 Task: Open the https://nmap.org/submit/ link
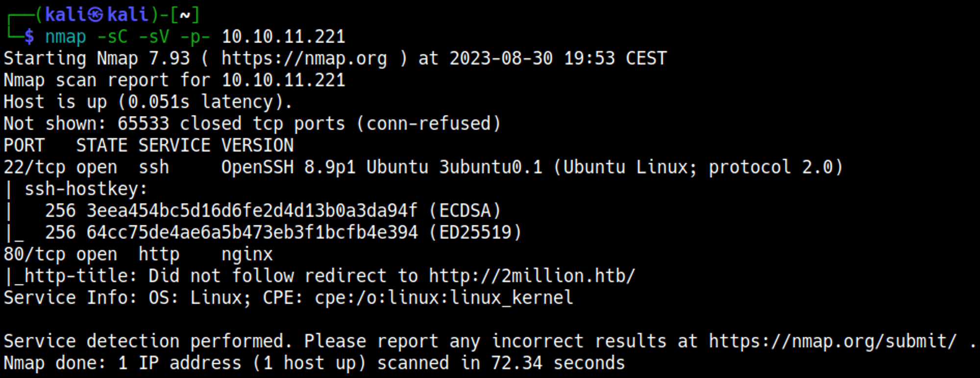(x=833, y=341)
